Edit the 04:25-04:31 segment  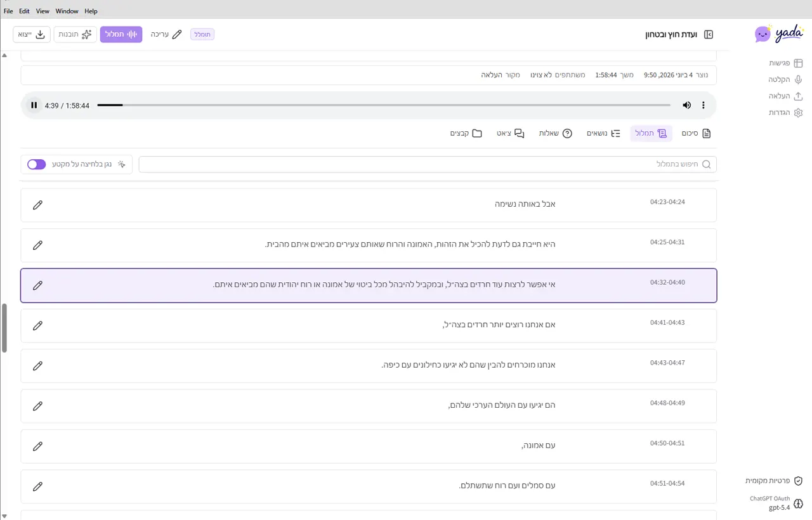37,245
